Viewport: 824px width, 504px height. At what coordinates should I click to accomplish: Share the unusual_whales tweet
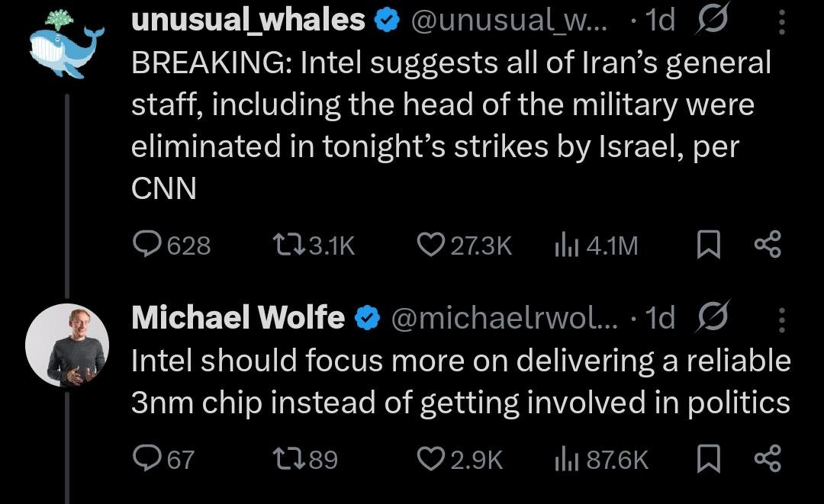coord(767,245)
